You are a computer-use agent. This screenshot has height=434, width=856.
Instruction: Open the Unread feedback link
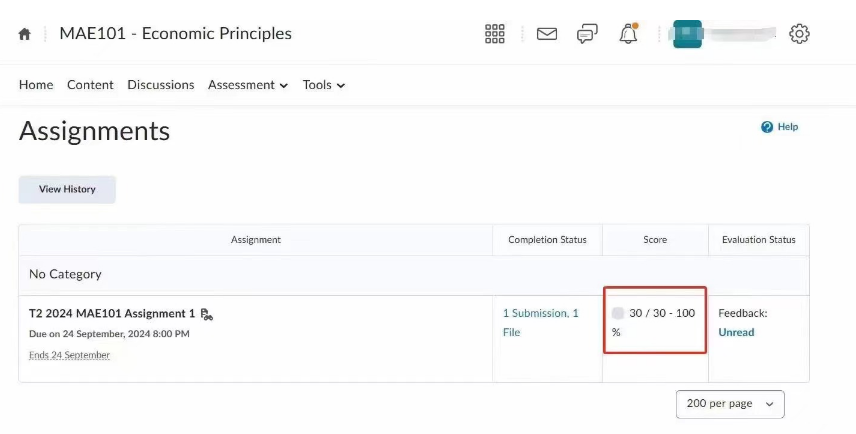[x=736, y=332]
